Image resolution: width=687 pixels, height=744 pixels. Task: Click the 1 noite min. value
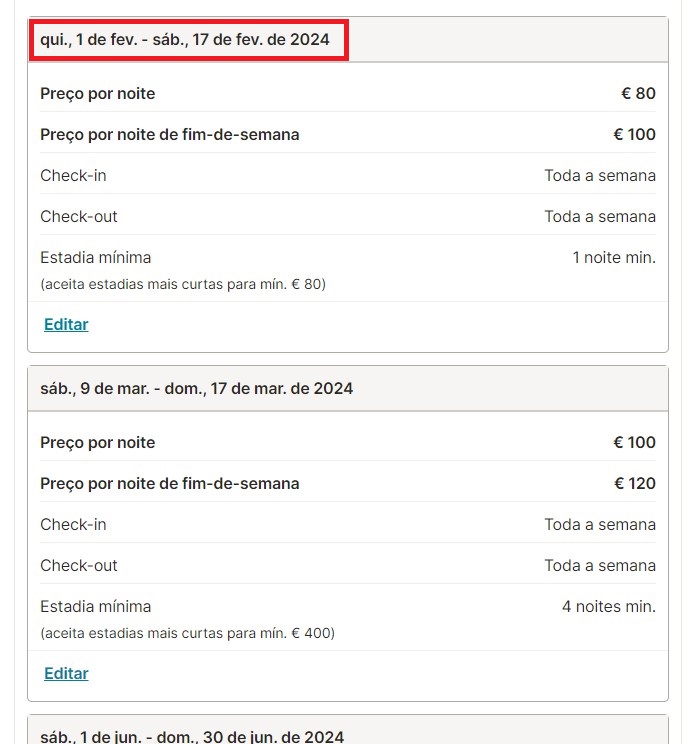614,258
